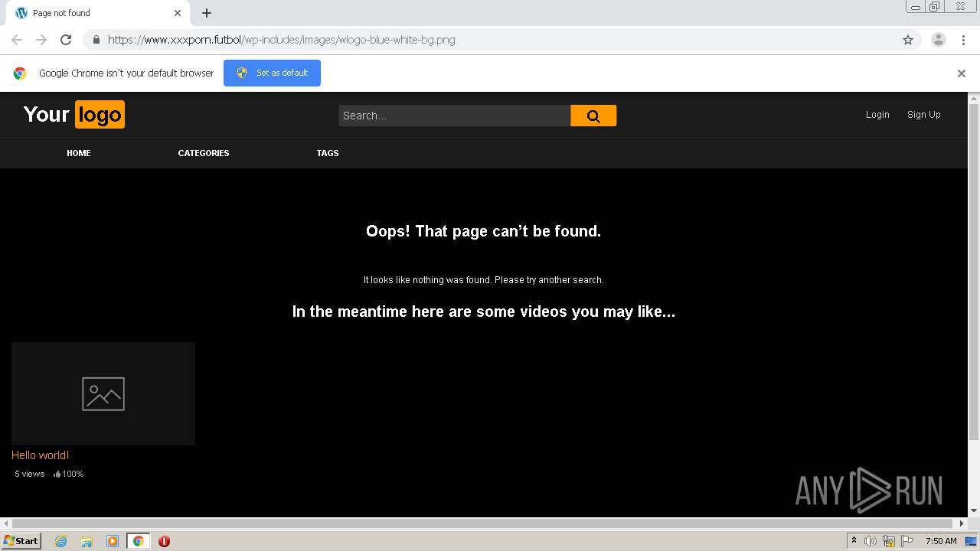Select the Page not found tab
Viewport: 980px width, 551px height.
click(97, 13)
